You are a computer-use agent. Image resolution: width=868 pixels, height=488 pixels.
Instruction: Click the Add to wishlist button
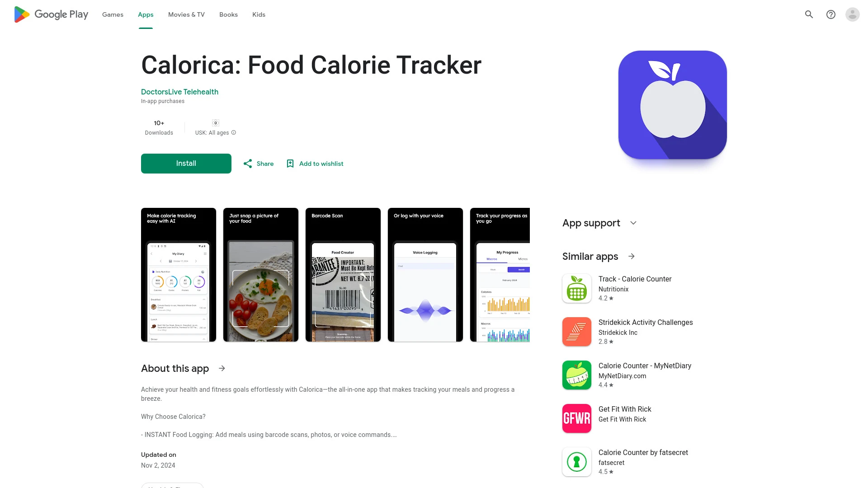tap(314, 163)
